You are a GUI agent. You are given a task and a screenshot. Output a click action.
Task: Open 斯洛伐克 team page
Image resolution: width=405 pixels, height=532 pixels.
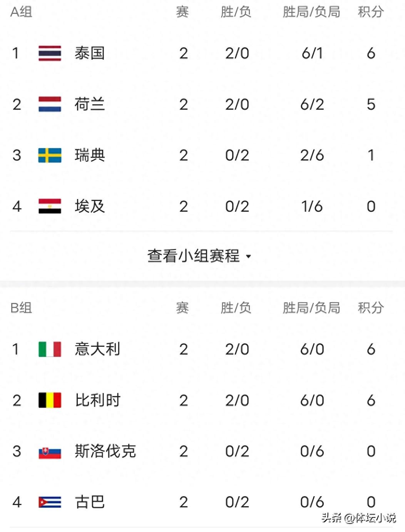click(105, 451)
